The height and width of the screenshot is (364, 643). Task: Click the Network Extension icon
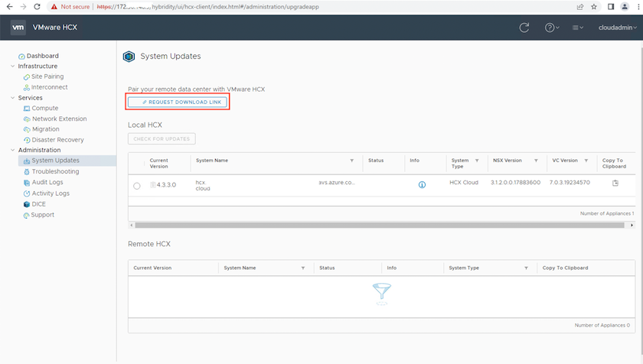27,119
